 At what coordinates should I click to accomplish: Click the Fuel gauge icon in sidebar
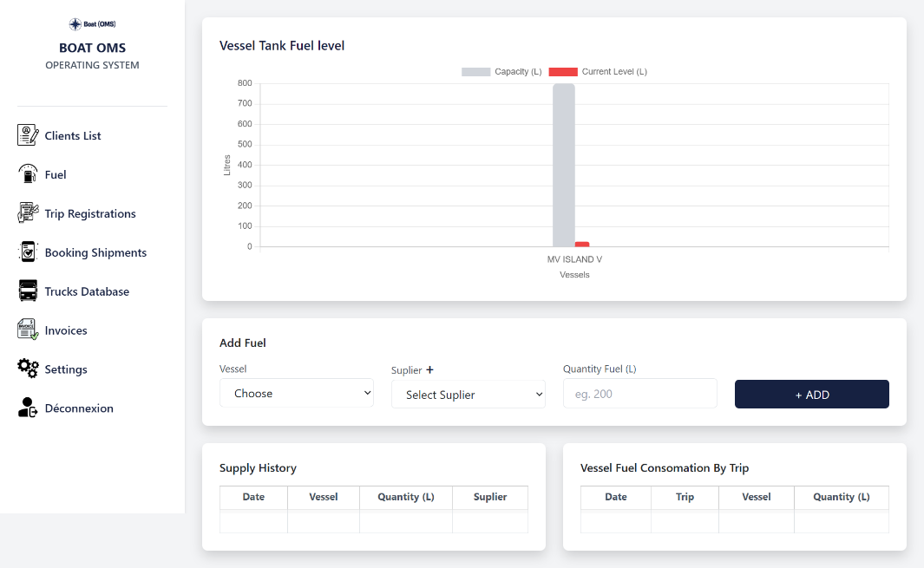[28, 174]
